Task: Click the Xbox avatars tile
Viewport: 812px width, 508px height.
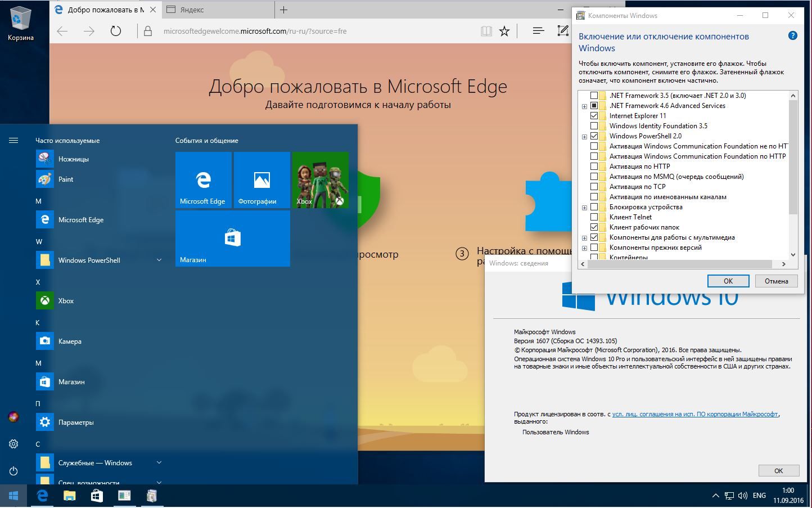Action: [321, 180]
